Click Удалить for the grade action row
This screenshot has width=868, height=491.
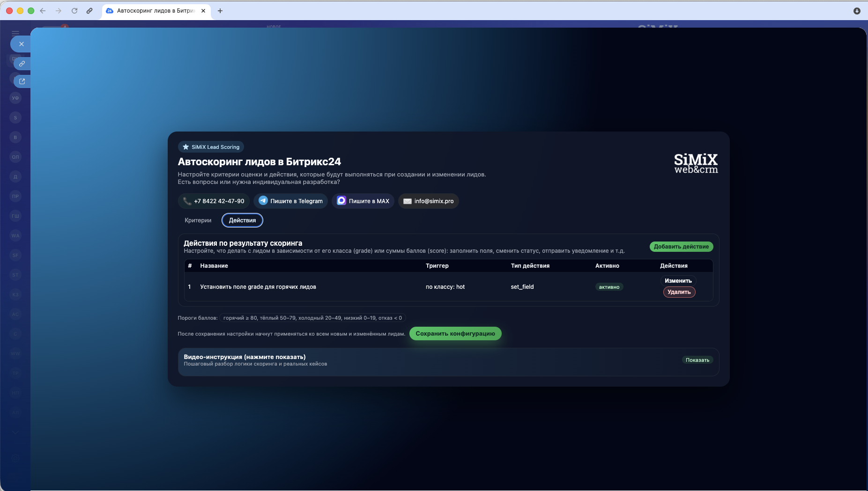pyautogui.click(x=679, y=292)
